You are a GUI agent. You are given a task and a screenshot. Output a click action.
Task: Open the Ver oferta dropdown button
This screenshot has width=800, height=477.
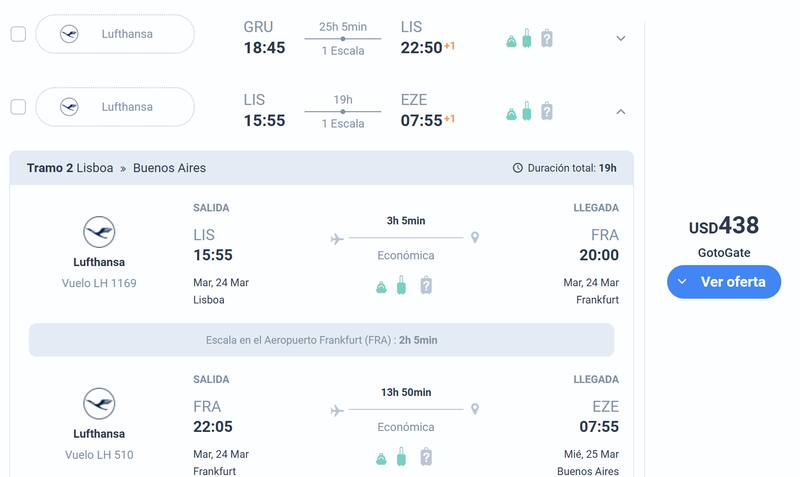point(723,282)
